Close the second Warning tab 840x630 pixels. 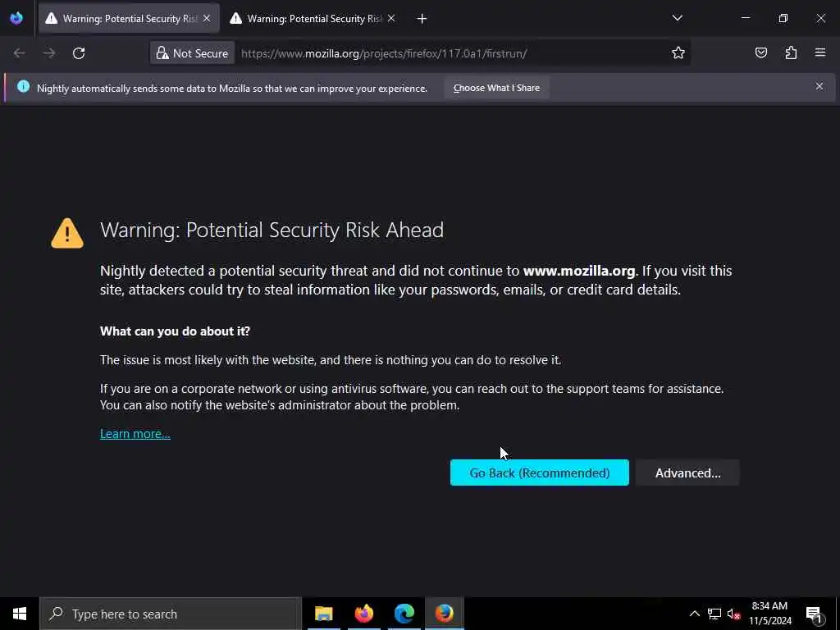[x=391, y=19]
